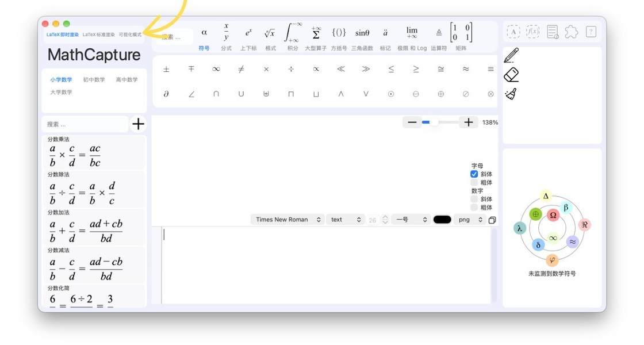Open the 一号 font size dropdown

(x=411, y=220)
